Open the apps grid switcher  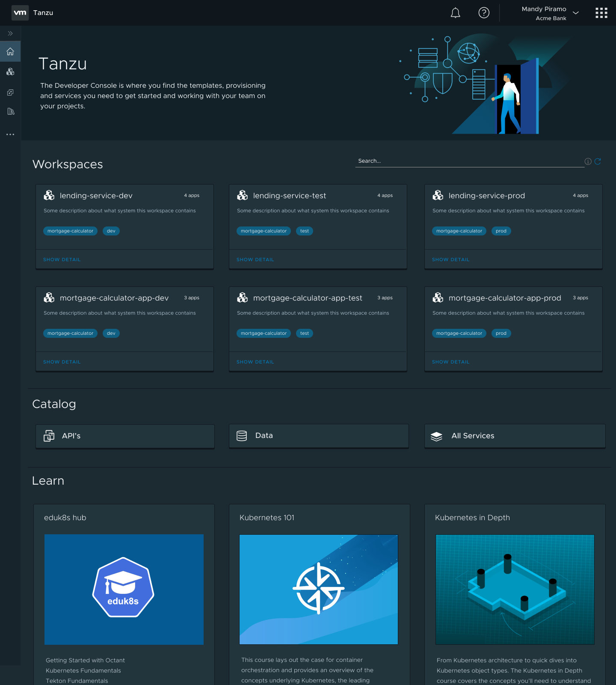pos(601,13)
